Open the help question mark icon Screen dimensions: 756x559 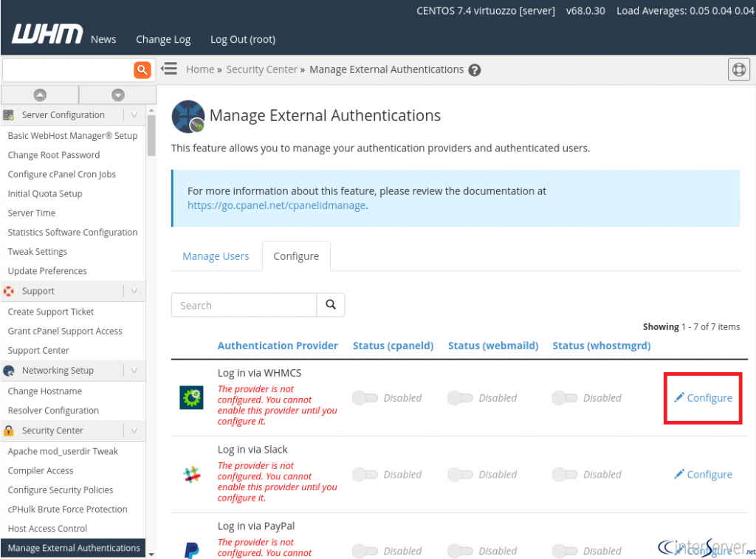pos(475,70)
